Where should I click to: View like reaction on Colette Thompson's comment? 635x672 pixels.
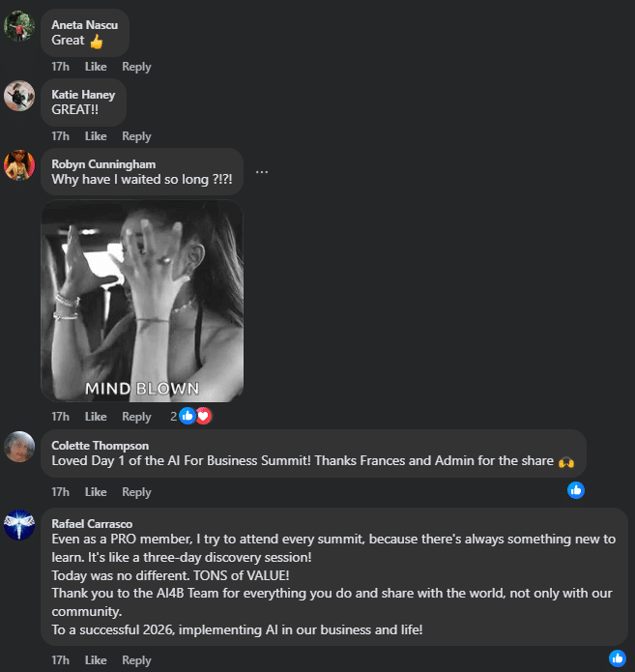576,490
